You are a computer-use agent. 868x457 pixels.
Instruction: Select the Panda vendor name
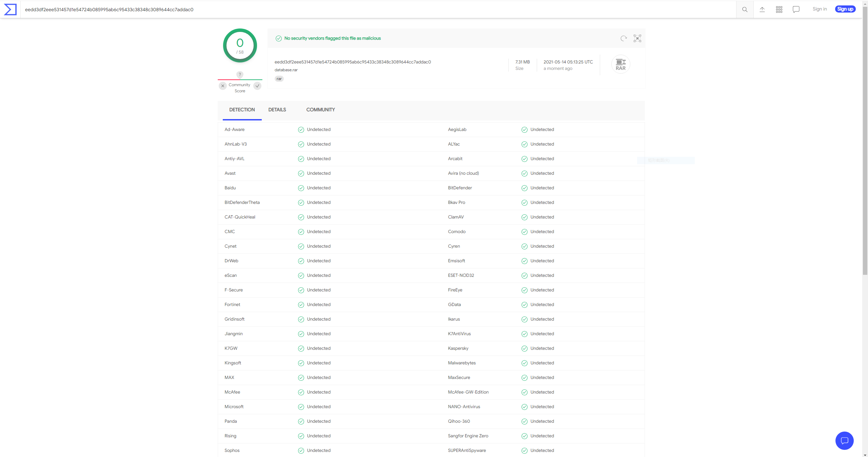click(231, 421)
